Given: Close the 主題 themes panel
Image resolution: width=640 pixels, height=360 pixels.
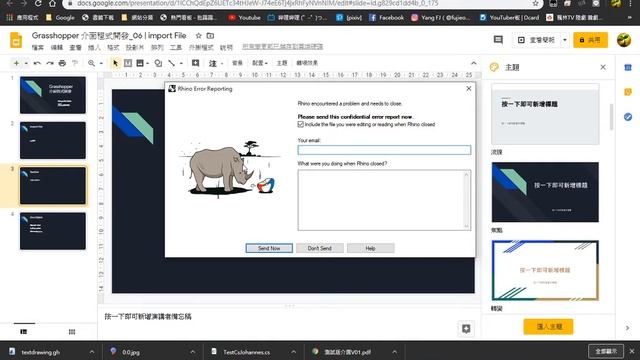Looking at the screenshot, I should [603, 67].
